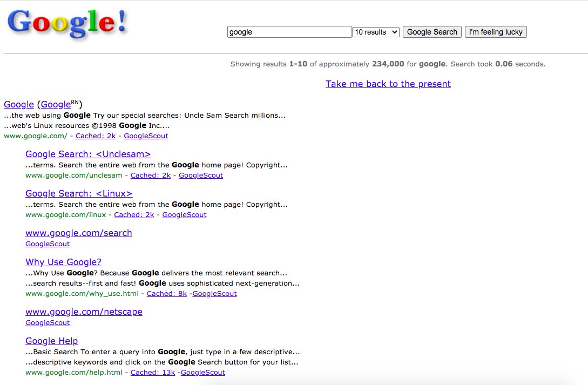Click GoogleScout under www.google.com/search

click(x=48, y=244)
